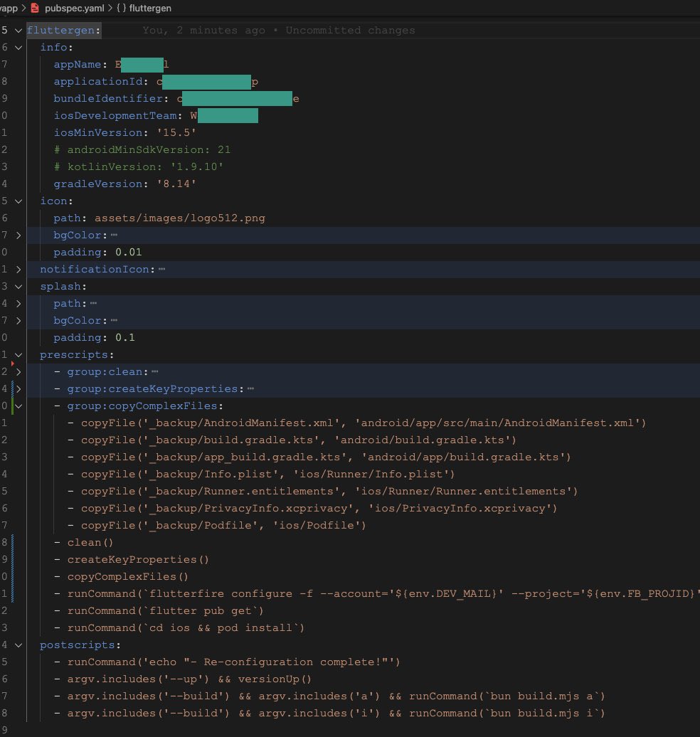700x737 pixels.
Task: Select the fluttergen breadcrumb symbol
Action: tap(150, 8)
